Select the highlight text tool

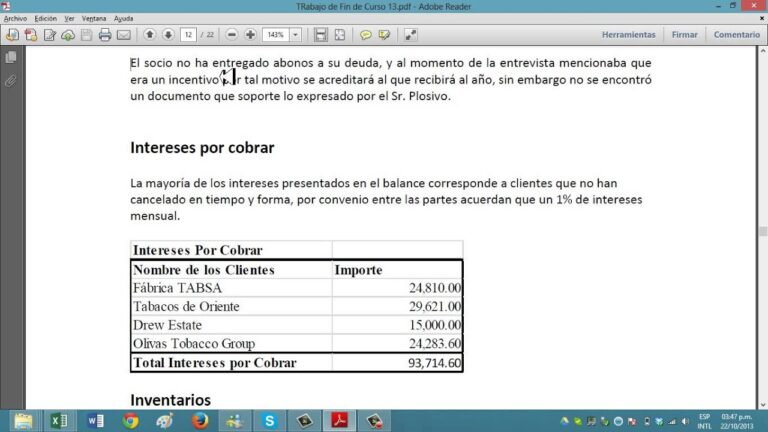coord(384,35)
